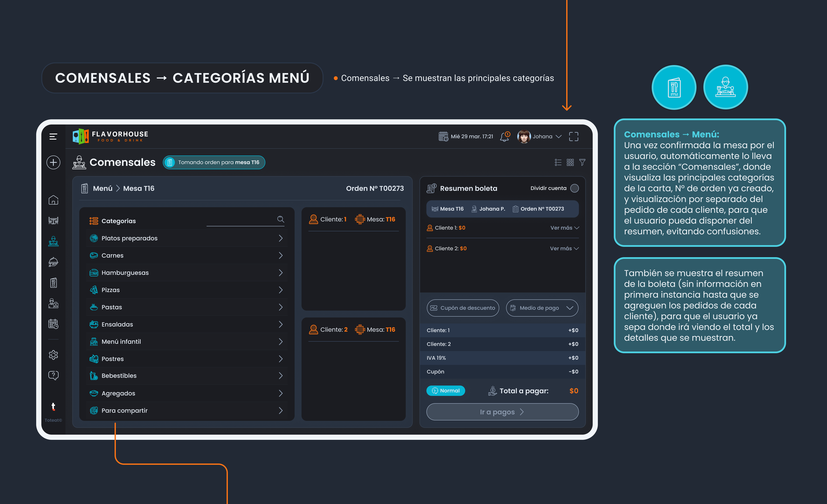Click the Ir a pagos button
The image size is (827, 504).
[x=502, y=412]
